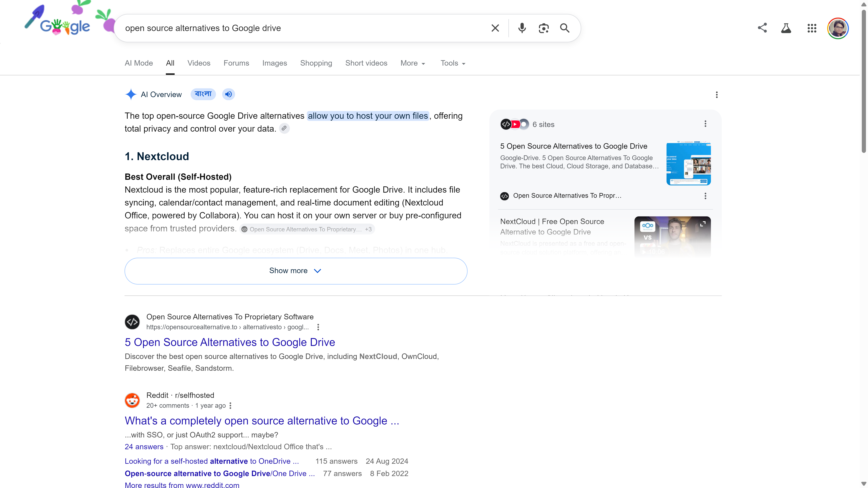The width and height of the screenshot is (868, 488).
Task: Open more options for opensourcealternative.to result
Action: [x=318, y=327]
